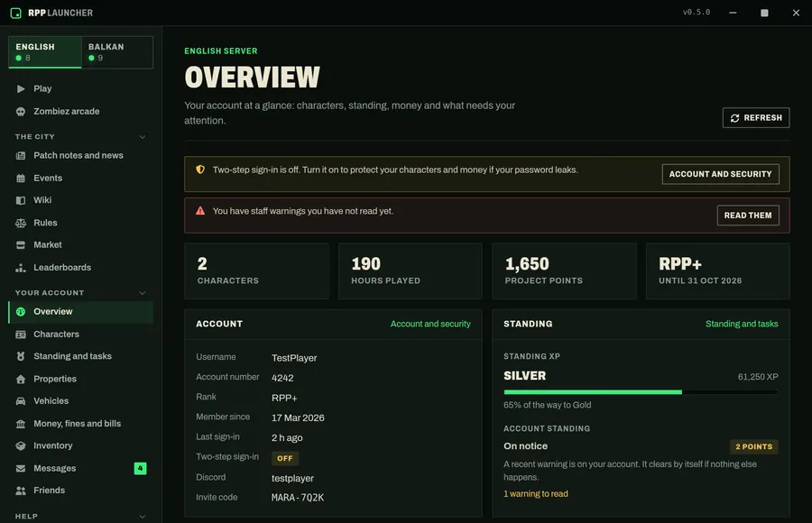This screenshot has height=523, width=812.
Task: Open the Wiki page
Action: click(81, 200)
